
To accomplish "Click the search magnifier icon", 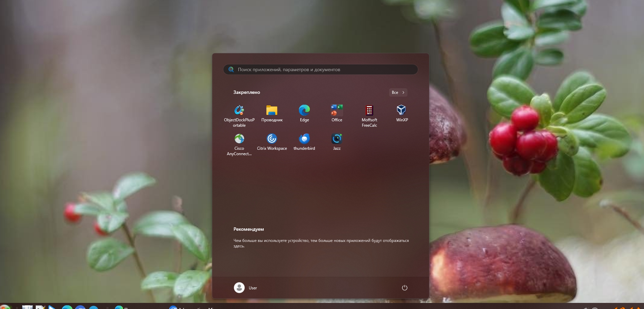I will pyautogui.click(x=231, y=69).
